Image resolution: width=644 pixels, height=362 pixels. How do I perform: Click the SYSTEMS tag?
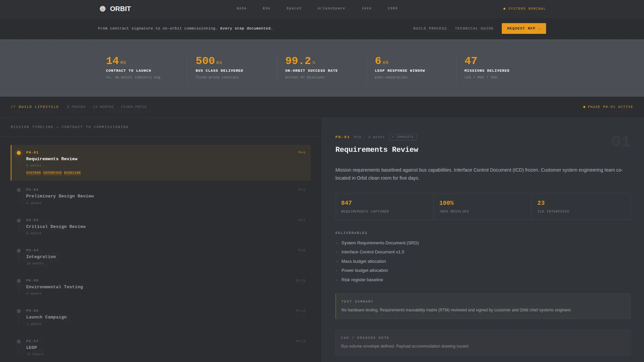pos(34,173)
